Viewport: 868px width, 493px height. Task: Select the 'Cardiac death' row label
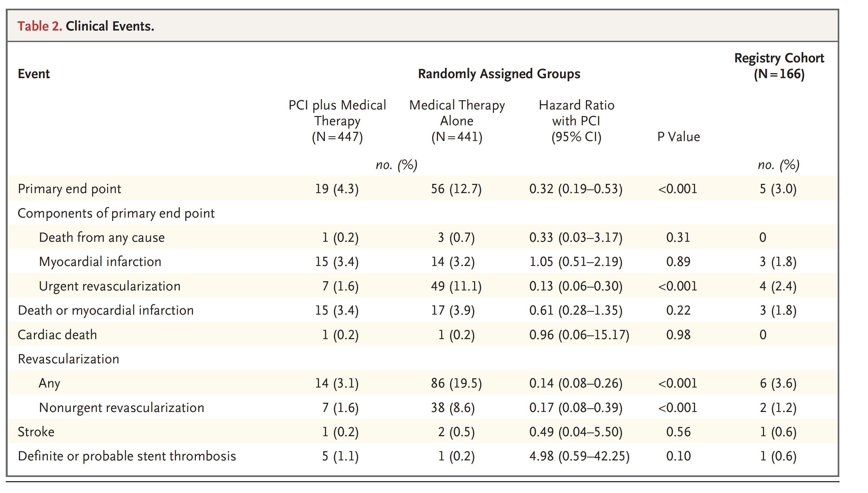[x=57, y=335]
